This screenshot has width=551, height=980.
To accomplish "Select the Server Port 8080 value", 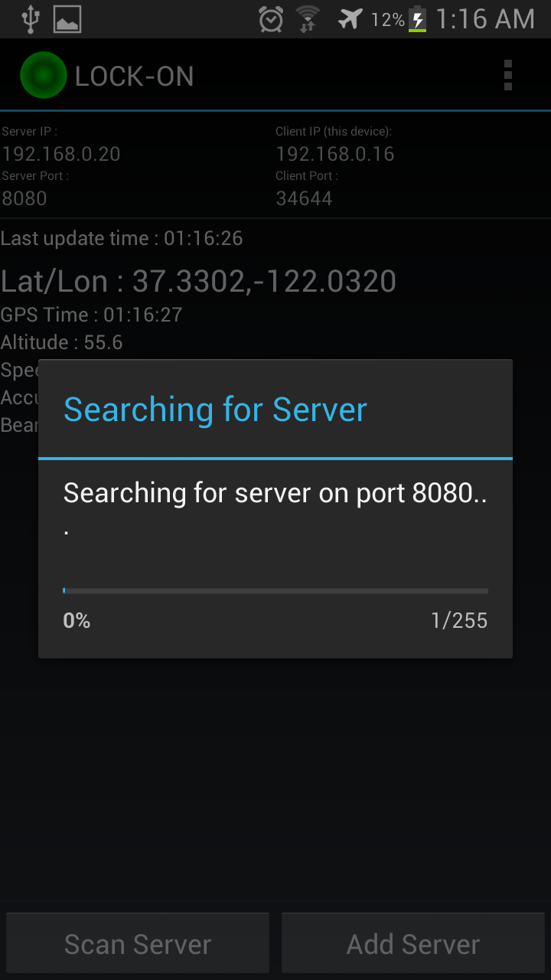I will [x=24, y=198].
